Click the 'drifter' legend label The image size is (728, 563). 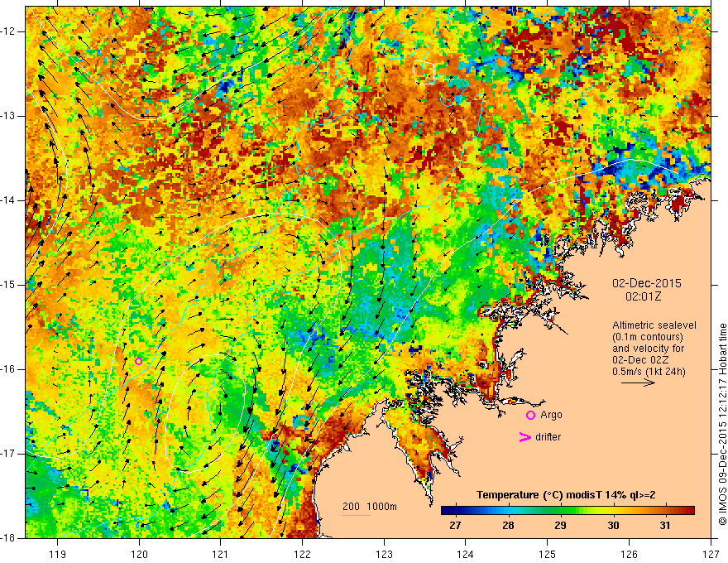click(x=548, y=437)
